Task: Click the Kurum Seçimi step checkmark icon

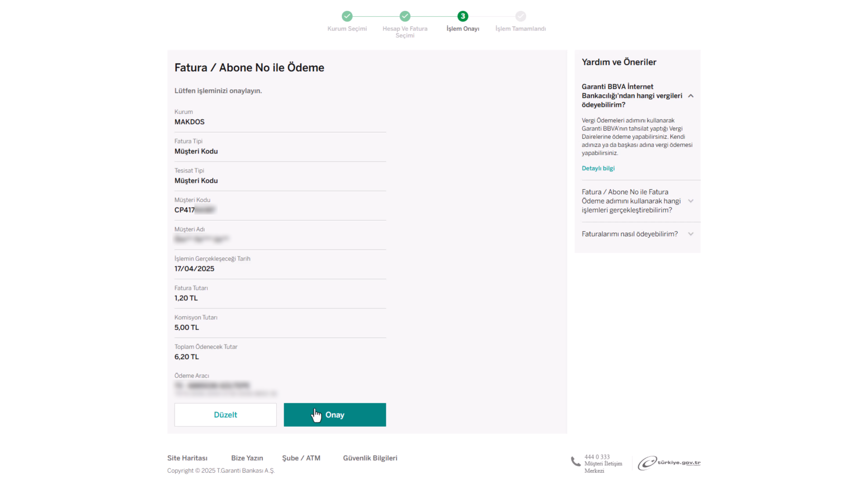Action: coord(347,16)
